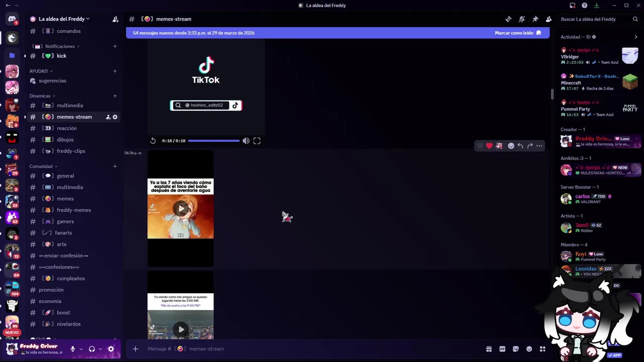
Task: Click the reply arrow on message
Action: click(x=520, y=146)
